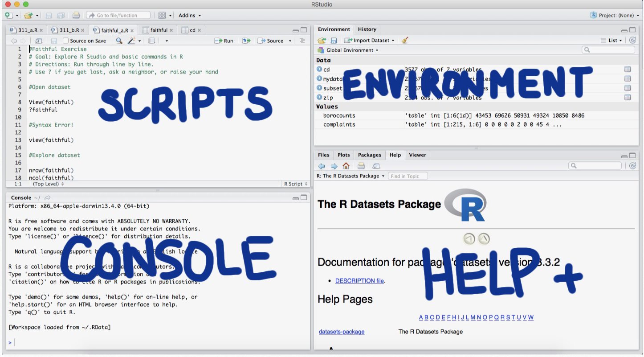Click Show in new window icon in script toolbar
Viewport: 644px width, 357px height.
[38, 41]
